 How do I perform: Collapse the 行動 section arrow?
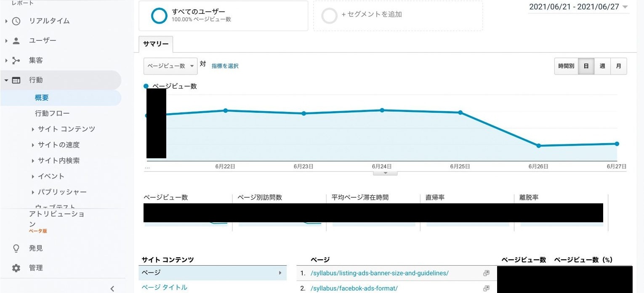(6, 80)
